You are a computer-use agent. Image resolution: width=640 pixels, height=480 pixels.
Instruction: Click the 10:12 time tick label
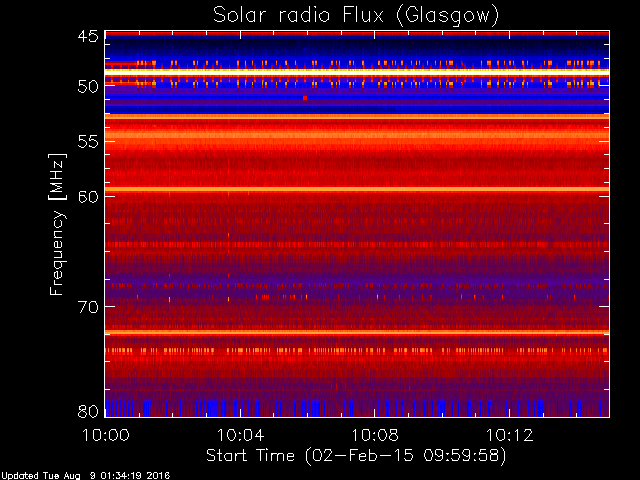pos(509,435)
